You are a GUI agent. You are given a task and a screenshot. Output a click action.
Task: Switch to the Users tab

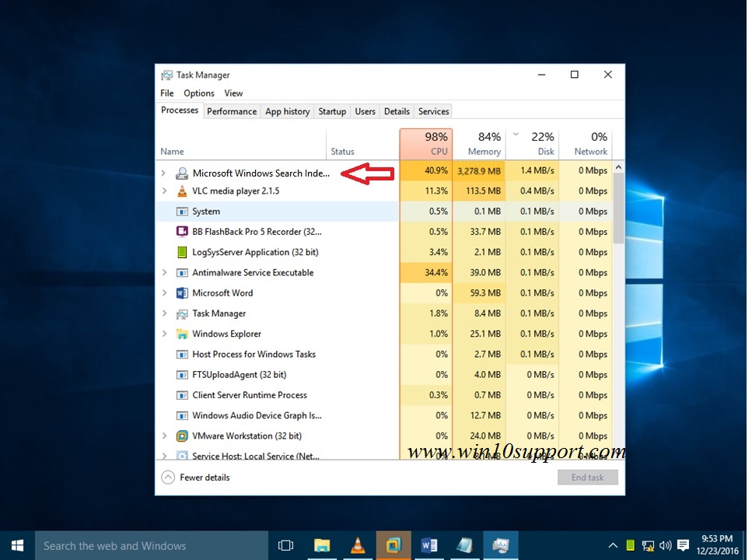365,111
